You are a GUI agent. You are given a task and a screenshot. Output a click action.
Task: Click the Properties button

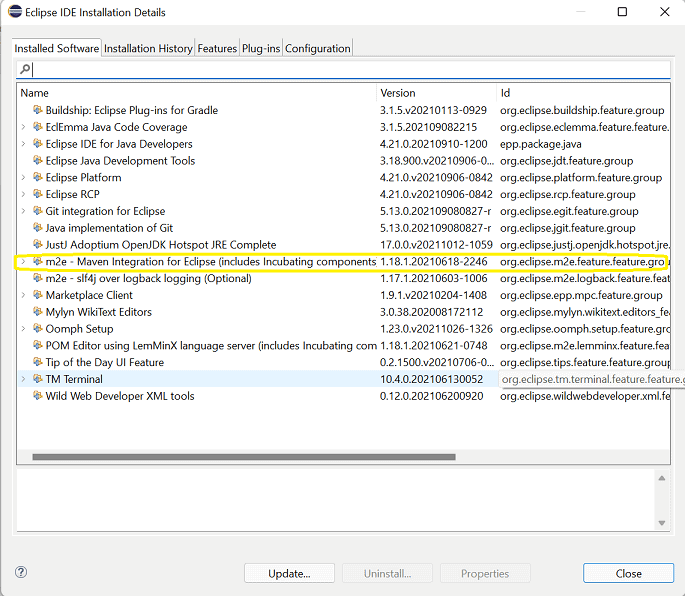pyautogui.click(x=485, y=573)
